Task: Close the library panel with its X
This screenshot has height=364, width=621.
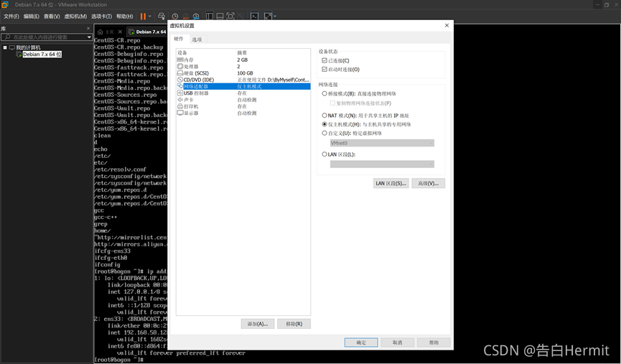Action: [88, 29]
